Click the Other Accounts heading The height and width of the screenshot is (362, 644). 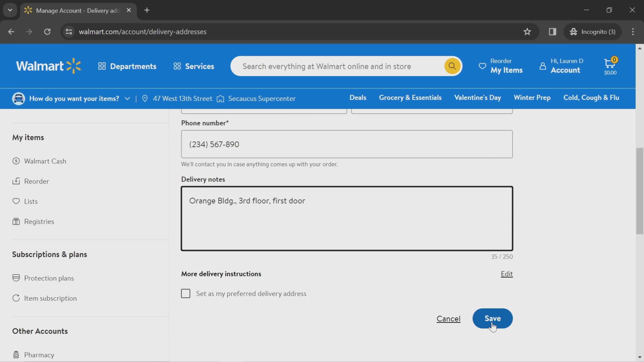(x=40, y=331)
